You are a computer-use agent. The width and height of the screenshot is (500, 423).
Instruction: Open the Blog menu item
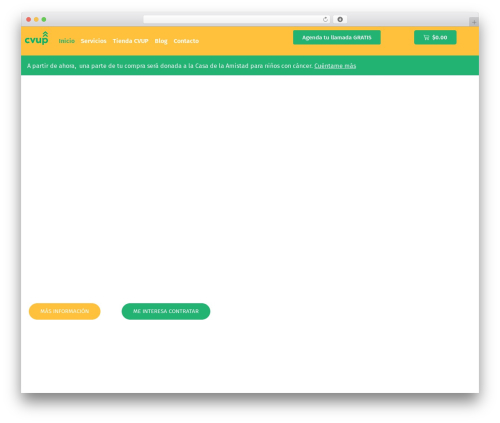(x=161, y=41)
